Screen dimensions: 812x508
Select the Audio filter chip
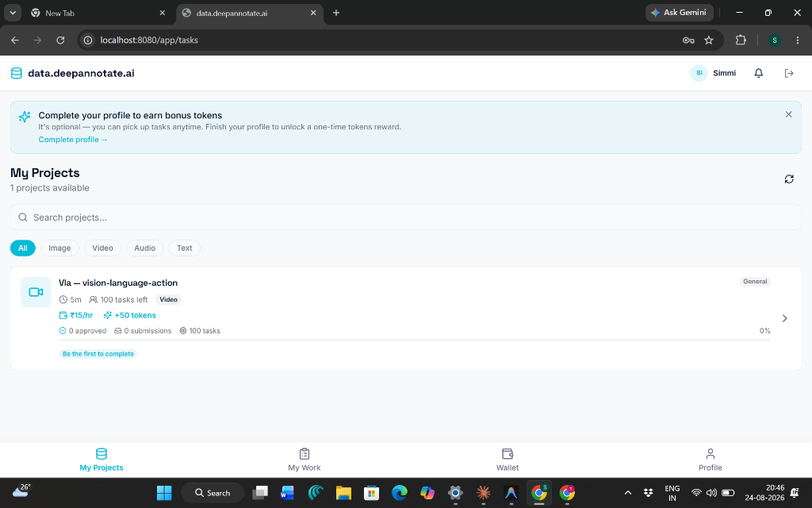tap(144, 248)
